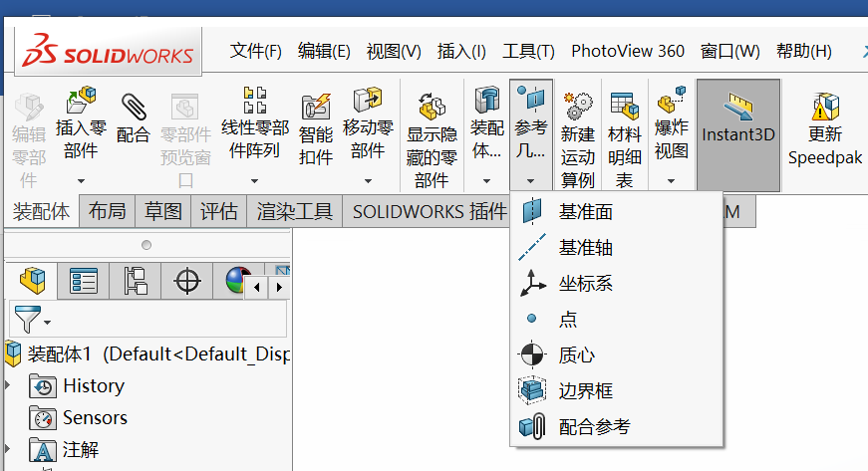Choose Coordinate System (坐标系) option
The height and width of the screenshot is (471, 868).
point(617,284)
